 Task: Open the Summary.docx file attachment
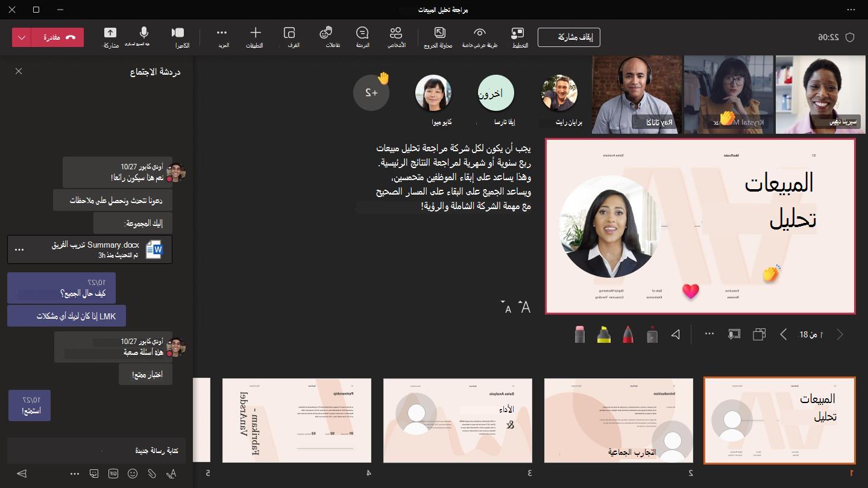pos(90,249)
